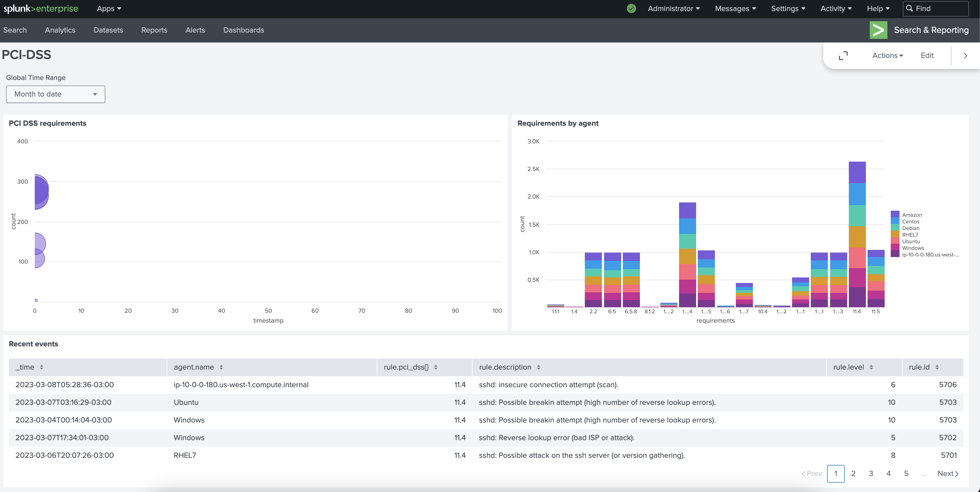Click the Edit button

(x=927, y=56)
